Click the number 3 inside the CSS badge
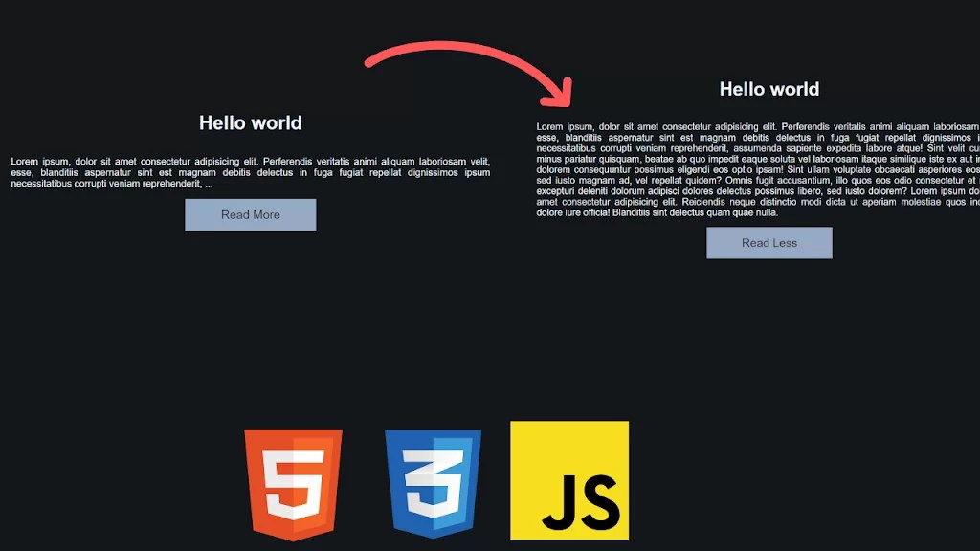Screen dimensions: 980x551 click(434, 483)
